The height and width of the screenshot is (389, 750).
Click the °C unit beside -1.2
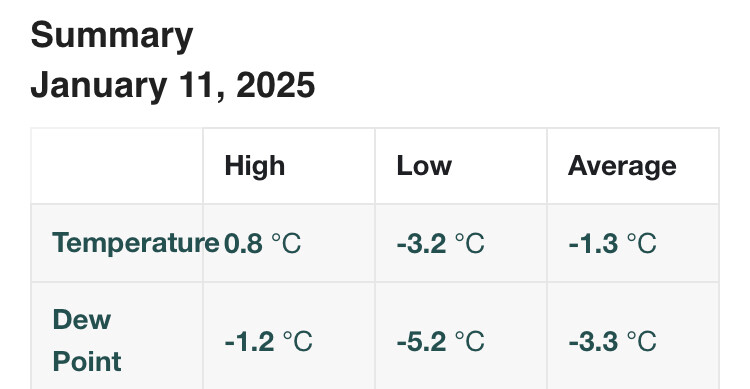(298, 342)
